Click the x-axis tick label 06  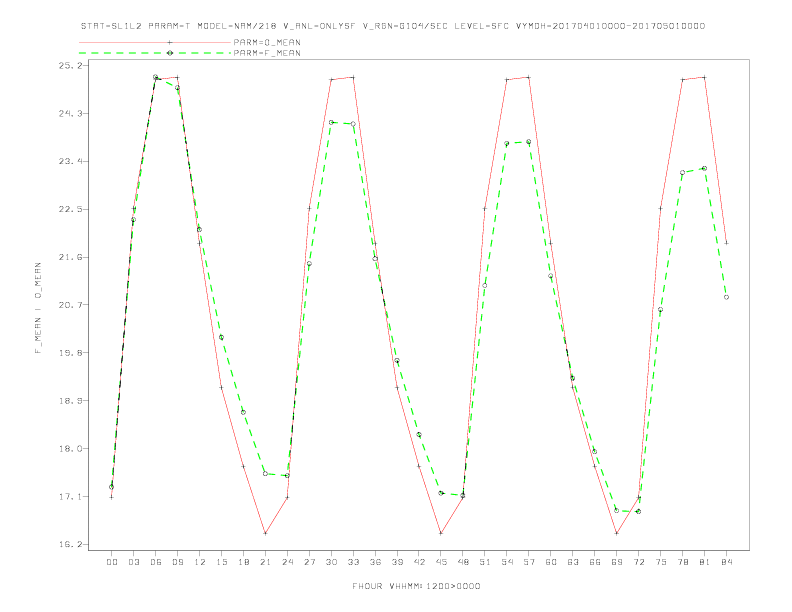[x=156, y=562]
